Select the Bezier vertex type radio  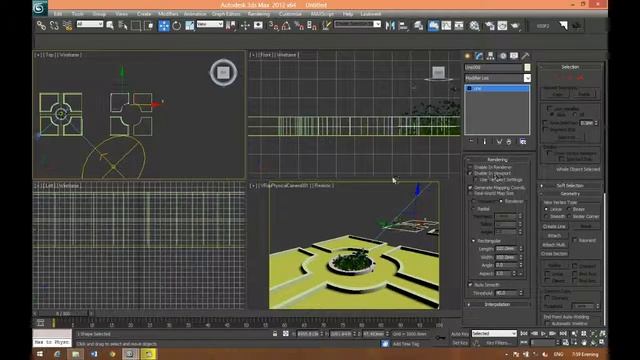[569, 209]
